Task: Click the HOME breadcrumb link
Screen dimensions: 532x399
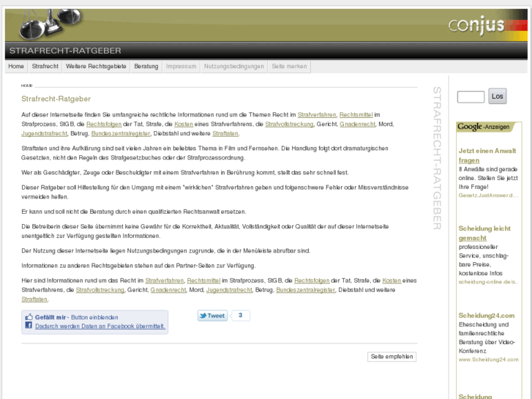Action: coord(27,86)
